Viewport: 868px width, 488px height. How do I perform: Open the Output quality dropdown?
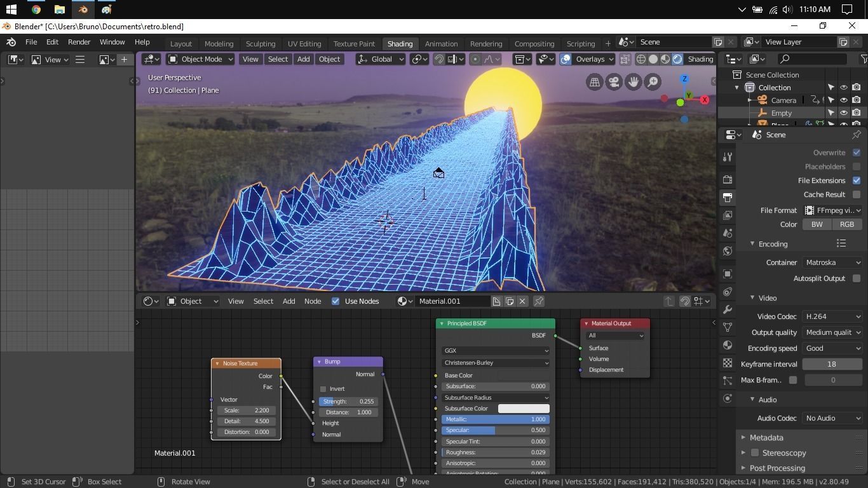pyautogui.click(x=832, y=332)
